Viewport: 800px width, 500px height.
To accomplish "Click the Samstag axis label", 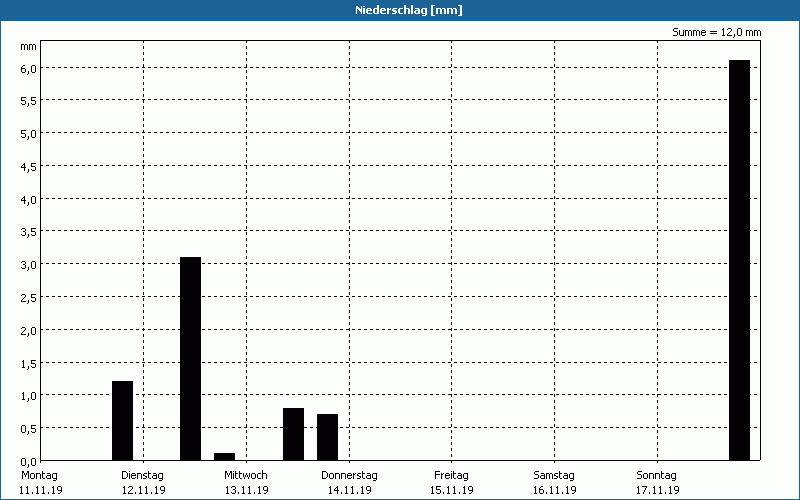I will (554, 475).
